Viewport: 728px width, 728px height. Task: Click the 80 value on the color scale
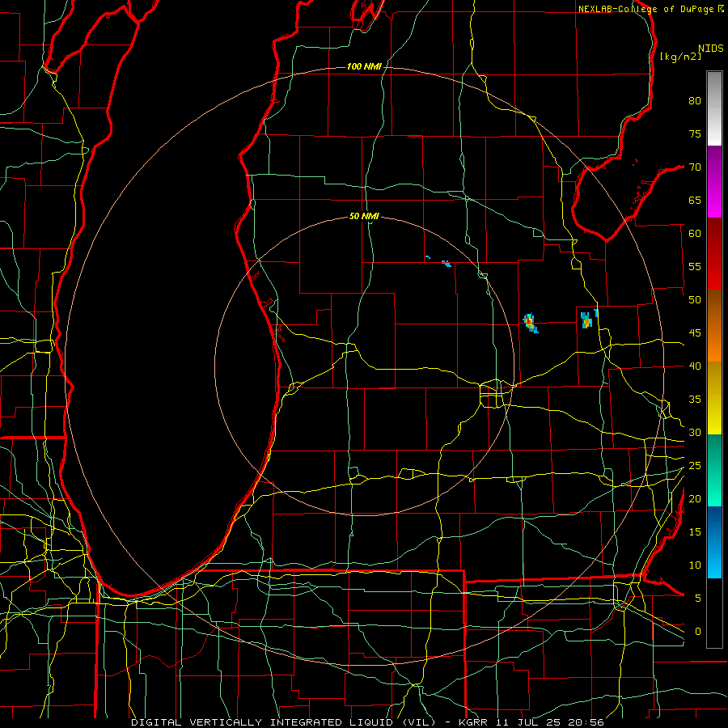(695, 101)
